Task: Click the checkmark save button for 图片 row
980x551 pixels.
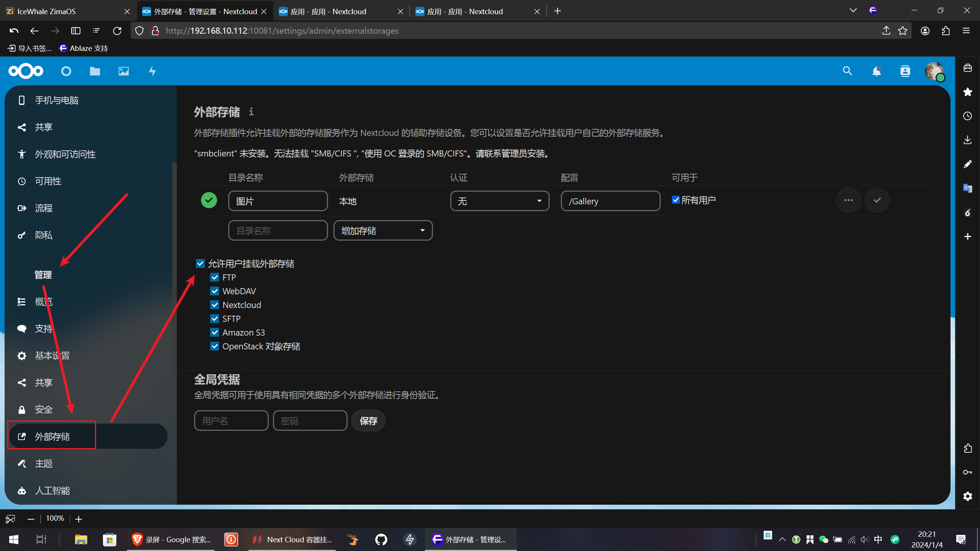Action: coord(877,200)
